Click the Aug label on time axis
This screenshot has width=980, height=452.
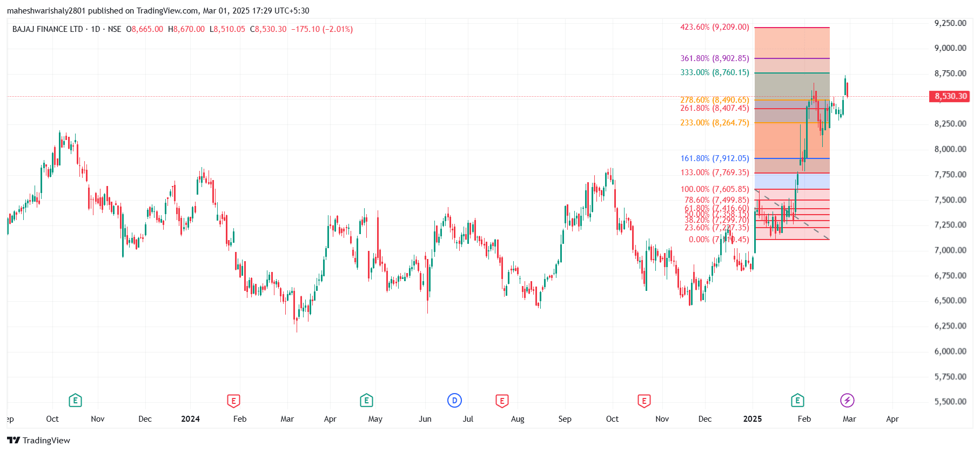[518, 419]
